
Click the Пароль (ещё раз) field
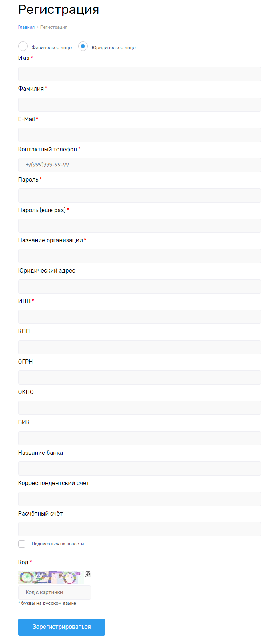pyautogui.click(x=140, y=226)
